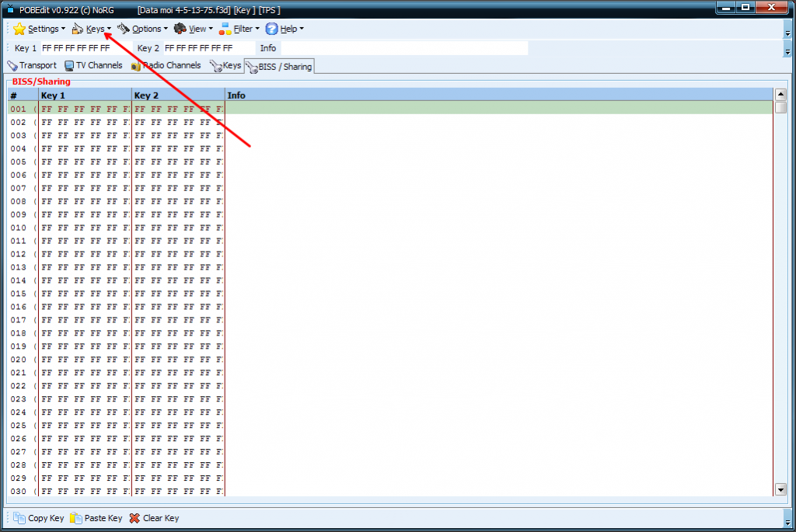Click the Key 2 input field
The image size is (796, 532).
[208, 48]
